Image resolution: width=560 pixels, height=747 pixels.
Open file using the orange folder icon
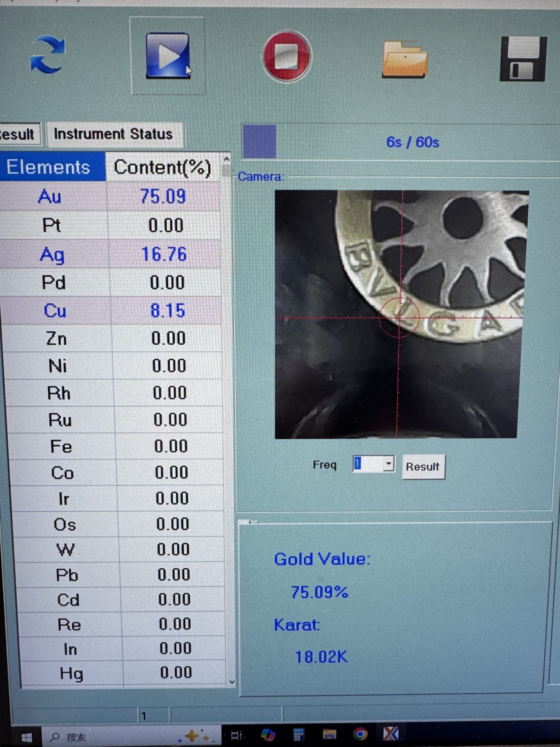pos(405,59)
